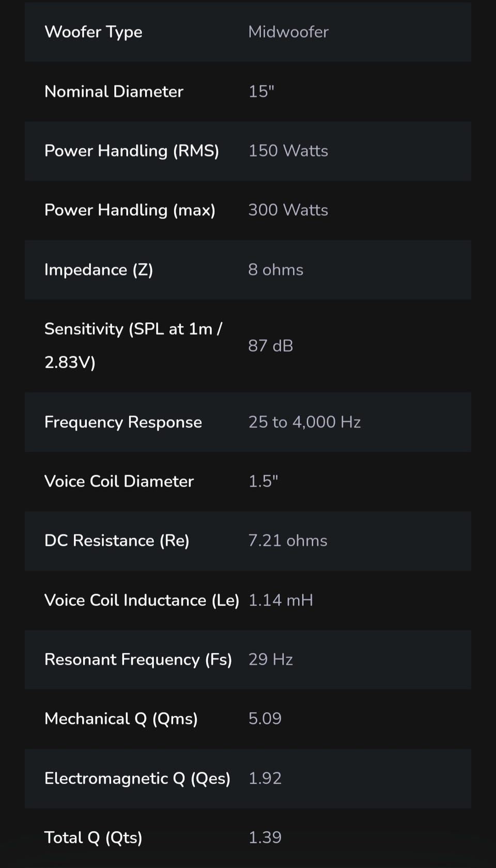496x868 pixels.
Task: Click the Nominal Diameter row label
Action: click(114, 91)
